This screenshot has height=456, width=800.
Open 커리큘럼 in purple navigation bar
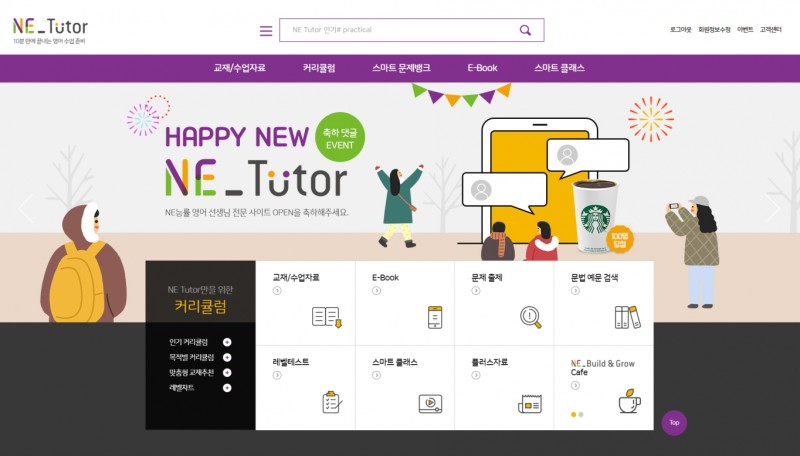(319, 68)
